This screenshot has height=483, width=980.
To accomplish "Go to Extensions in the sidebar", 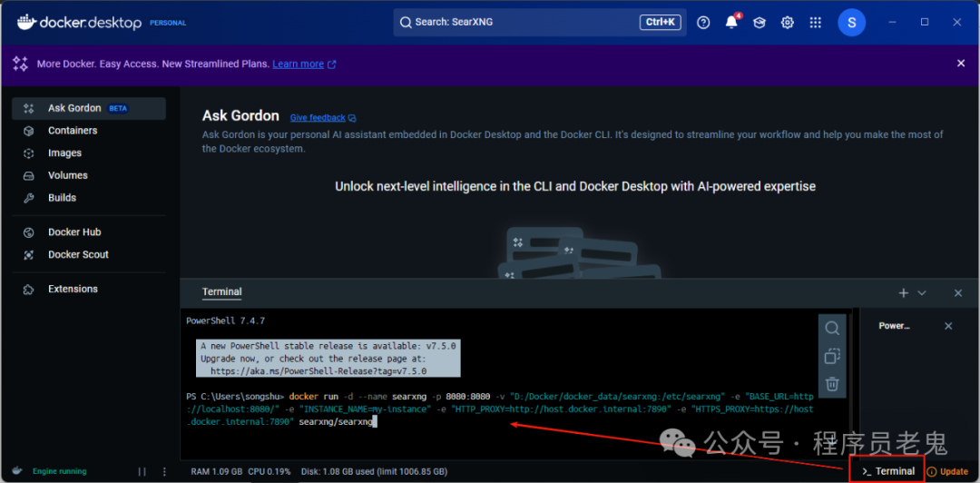I will pos(89,290).
